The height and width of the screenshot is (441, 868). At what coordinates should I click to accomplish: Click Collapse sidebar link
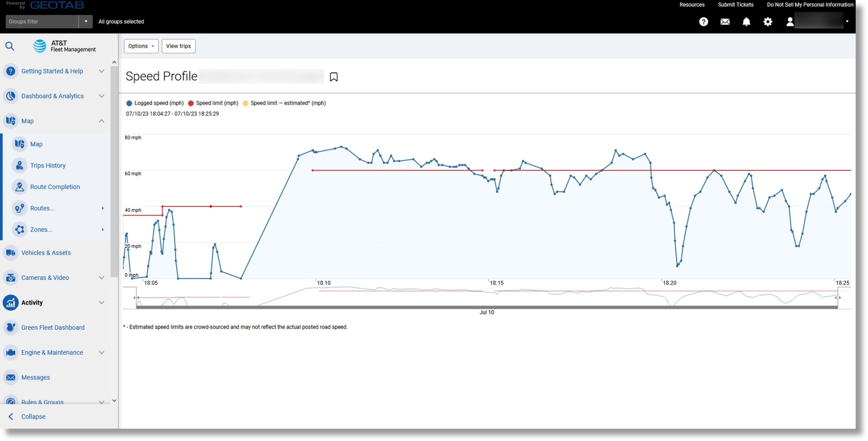(33, 416)
